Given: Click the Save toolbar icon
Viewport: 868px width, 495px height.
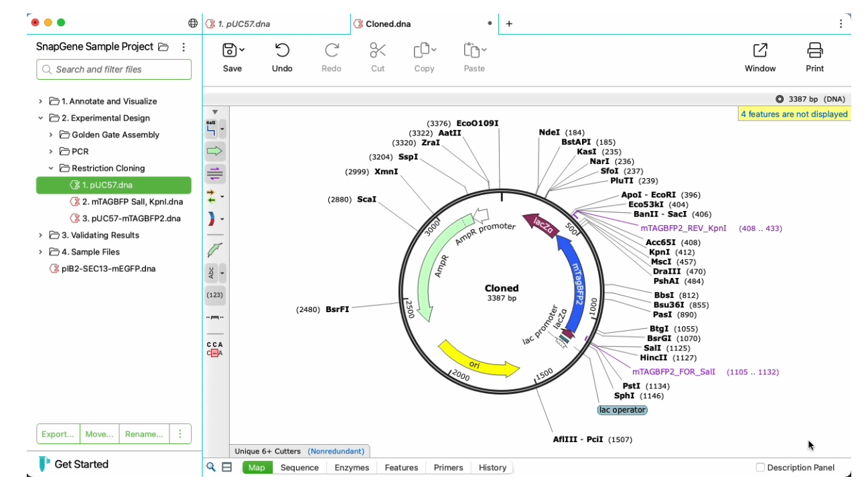Looking at the screenshot, I should (x=229, y=51).
